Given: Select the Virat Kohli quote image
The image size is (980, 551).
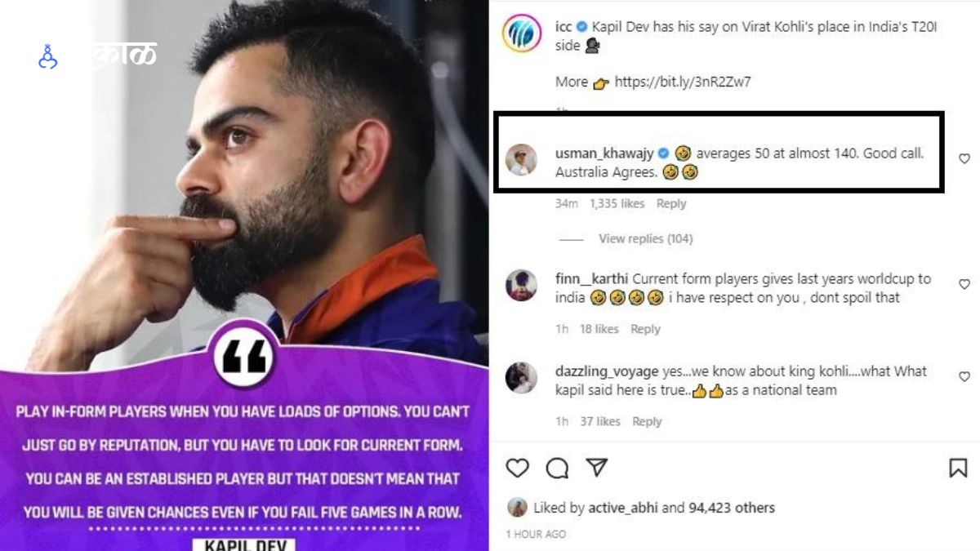Looking at the screenshot, I should pos(244,275).
